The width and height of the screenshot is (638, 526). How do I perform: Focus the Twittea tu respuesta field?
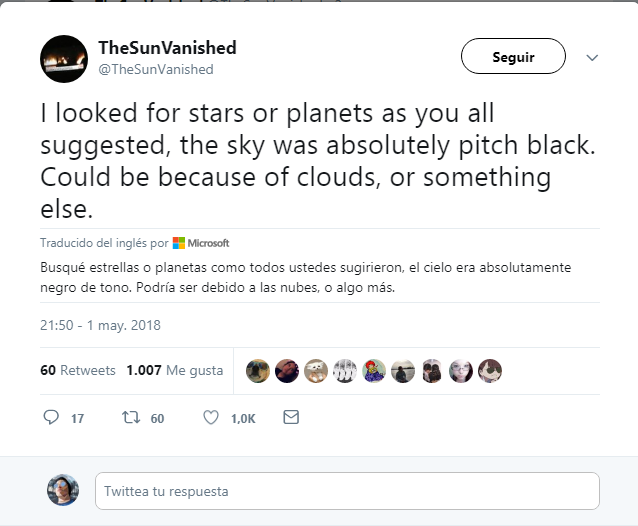point(347,491)
